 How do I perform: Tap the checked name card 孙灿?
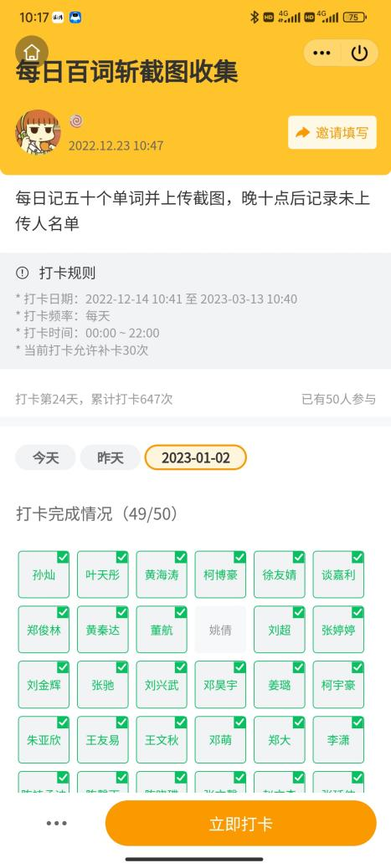point(44,574)
